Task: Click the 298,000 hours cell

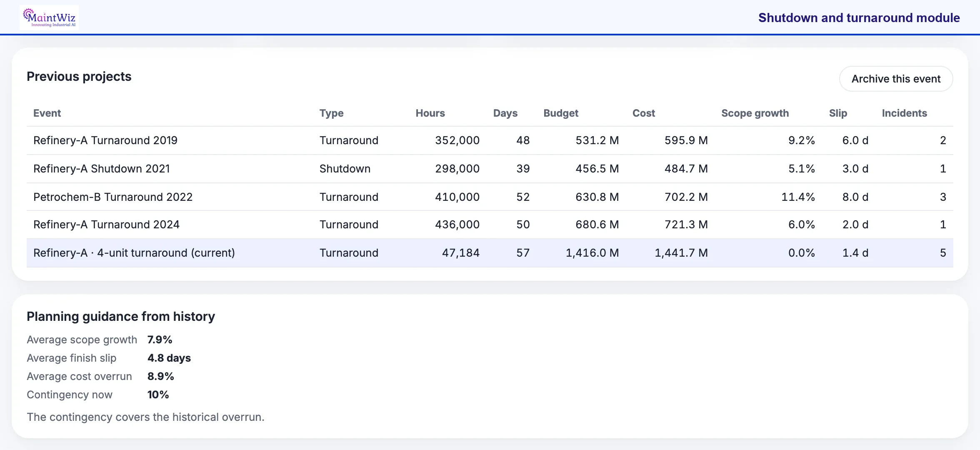Action: point(457,169)
